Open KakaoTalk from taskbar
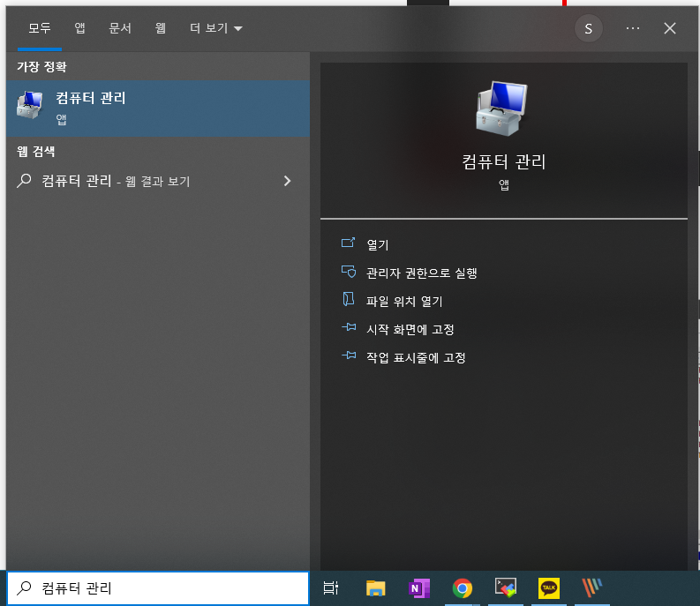Image resolution: width=700 pixels, height=606 pixels. pos(549,587)
